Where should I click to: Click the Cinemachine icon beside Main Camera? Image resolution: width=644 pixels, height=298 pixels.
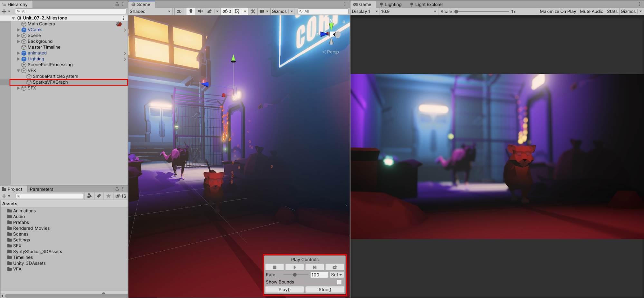click(119, 24)
